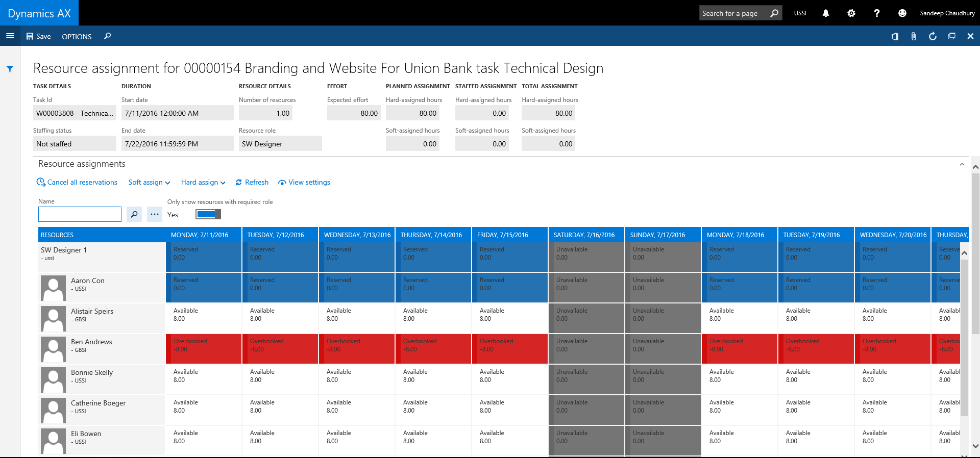Screen dimensions: 980x458
Task: Open the Name field ellipsis options
Action: click(x=154, y=214)
